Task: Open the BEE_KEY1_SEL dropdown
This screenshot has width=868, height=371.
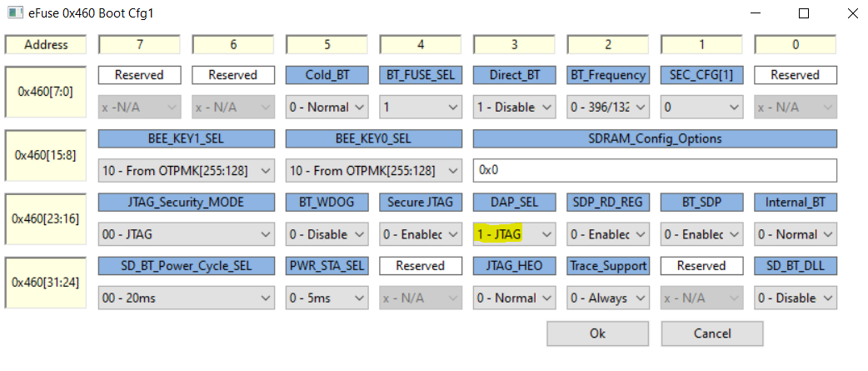Action: point(186,170)
